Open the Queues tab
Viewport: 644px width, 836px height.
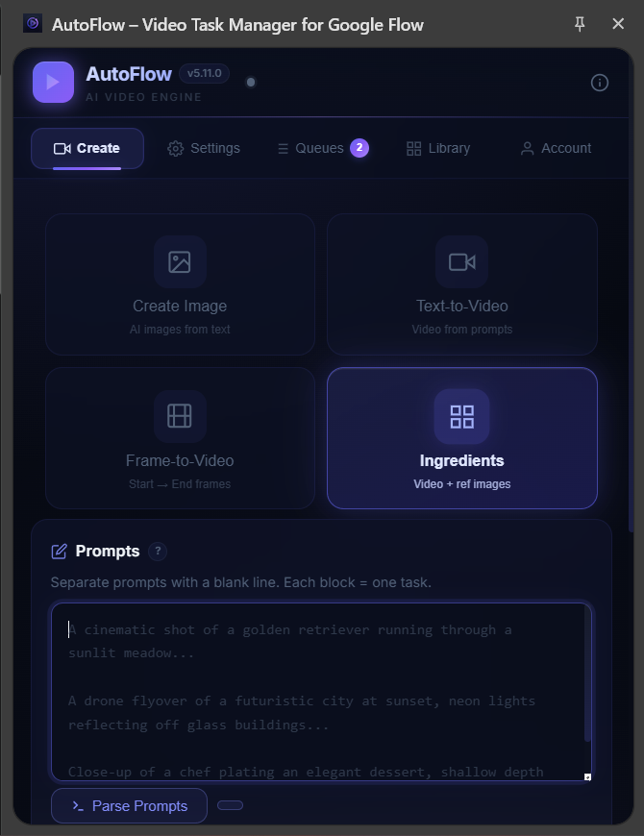click(323, 148)
